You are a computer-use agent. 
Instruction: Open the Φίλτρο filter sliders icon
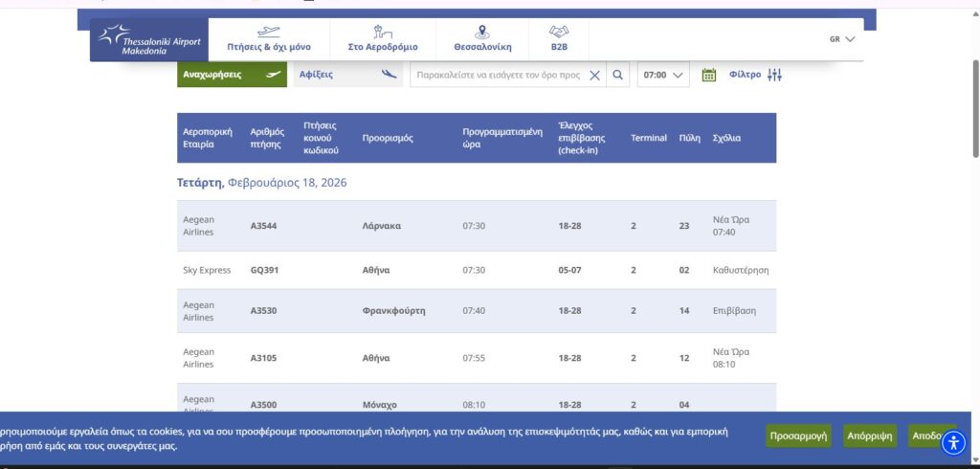[x=774, y=75]
